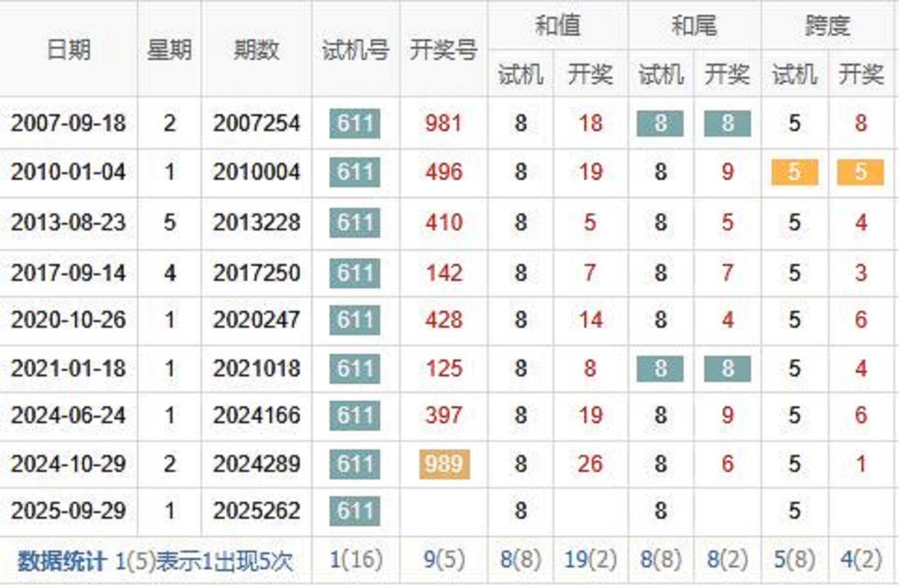Image resolution: width=899 pixels, height=588 pixels.
Task: Click the 1(16) statistic in the footer
Action: [355, 560]
